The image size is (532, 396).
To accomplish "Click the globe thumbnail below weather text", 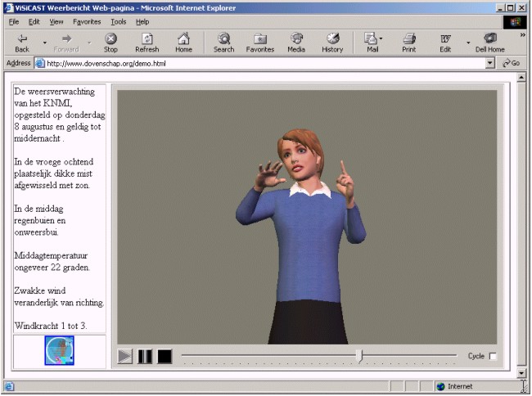I will [59, 350].
